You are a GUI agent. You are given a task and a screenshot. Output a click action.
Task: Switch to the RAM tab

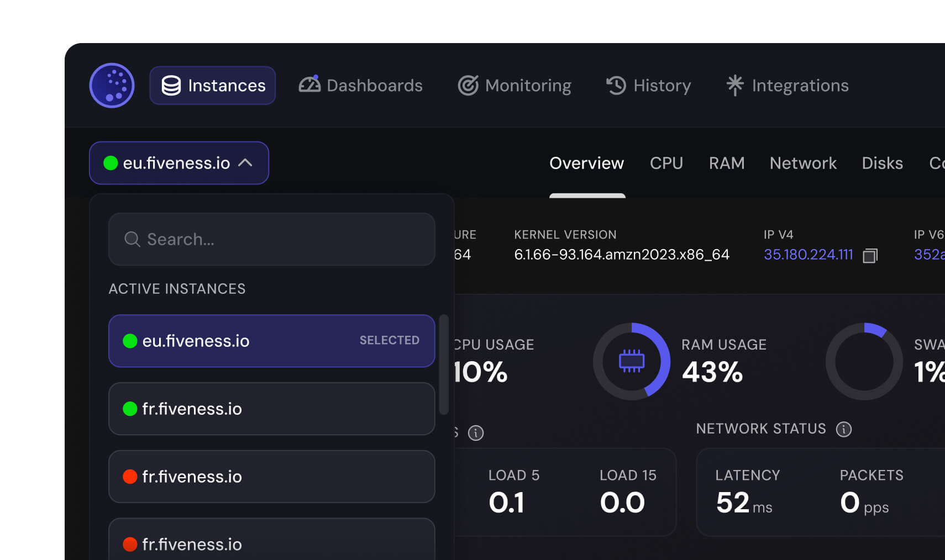point(727,163)
